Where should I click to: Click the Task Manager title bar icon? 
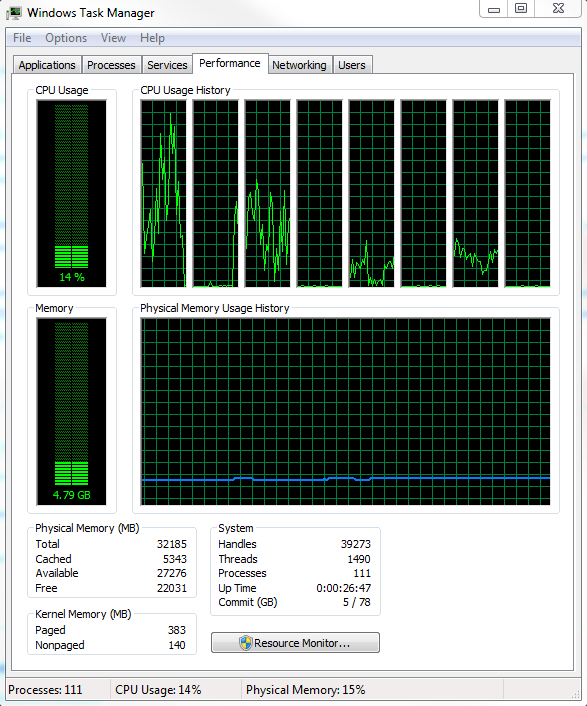[14, 13]
